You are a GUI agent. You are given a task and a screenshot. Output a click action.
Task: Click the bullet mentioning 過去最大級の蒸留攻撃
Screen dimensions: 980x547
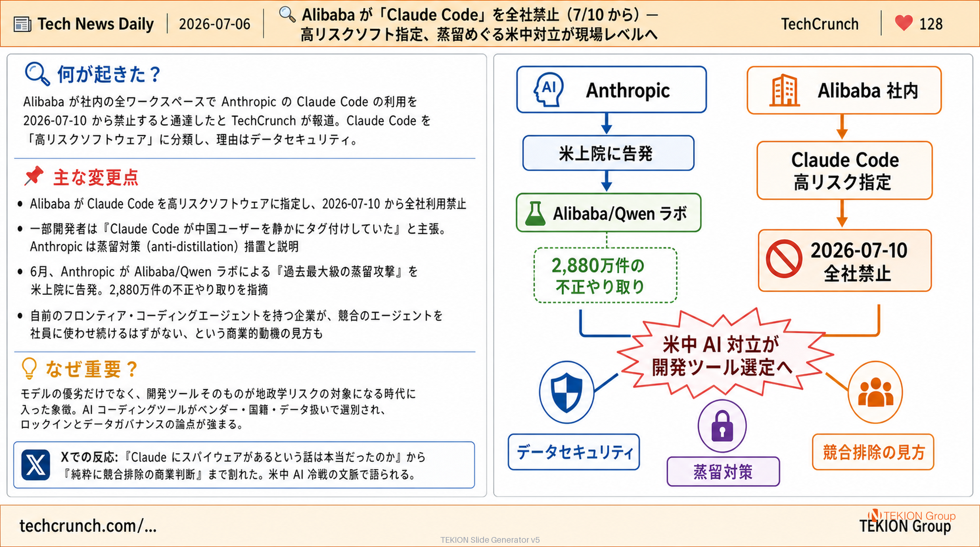coord(224,280)
